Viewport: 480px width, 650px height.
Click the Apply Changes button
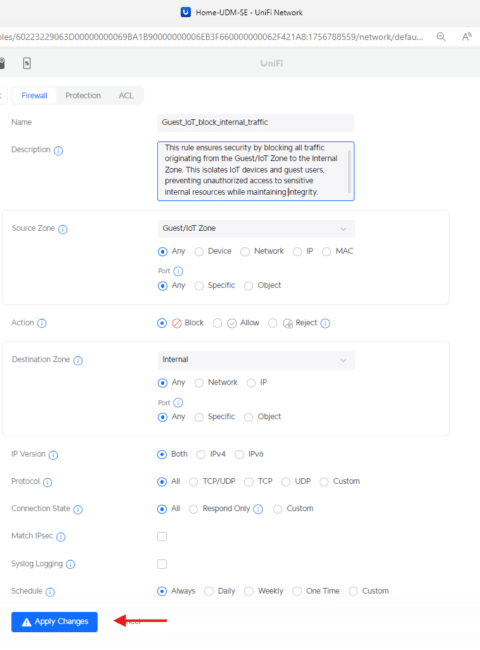pos(54,622)
